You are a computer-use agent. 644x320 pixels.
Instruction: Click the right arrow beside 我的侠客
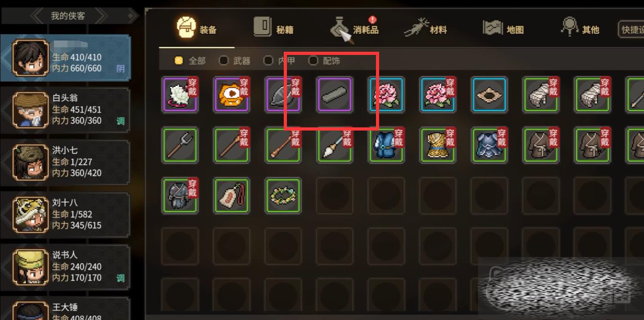tap(101, 16)
